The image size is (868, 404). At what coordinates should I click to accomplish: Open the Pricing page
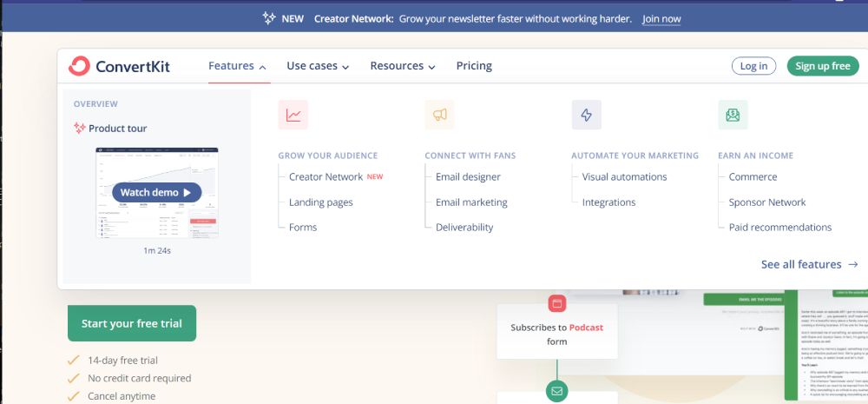[x=474, y=66]
